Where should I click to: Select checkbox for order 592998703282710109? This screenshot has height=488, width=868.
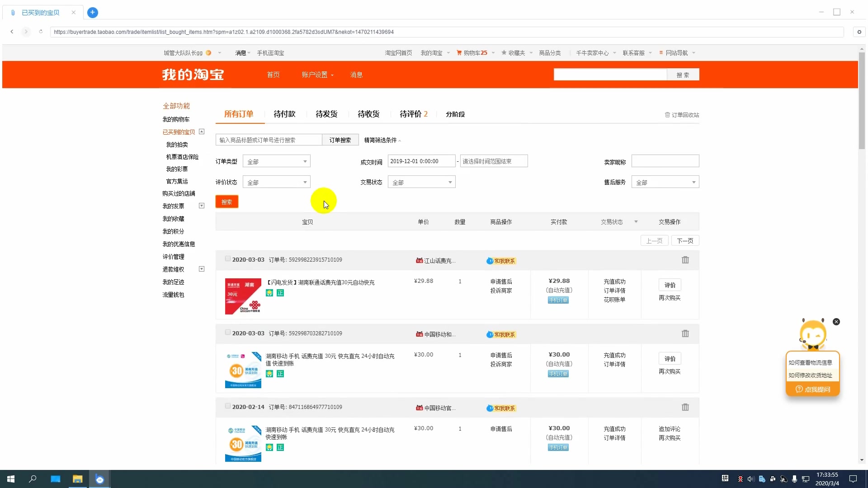click(228, 333)
